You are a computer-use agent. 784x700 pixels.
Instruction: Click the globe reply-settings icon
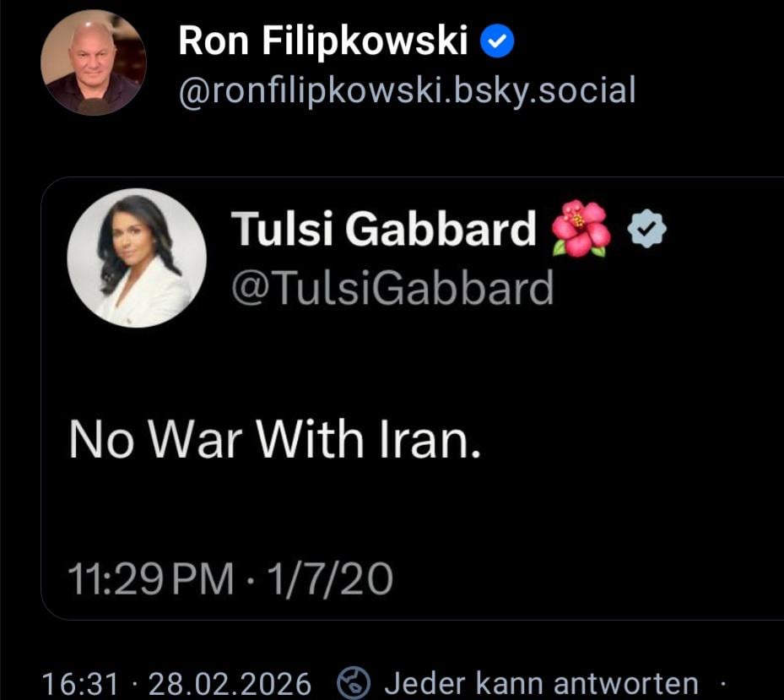coord(354,682)
